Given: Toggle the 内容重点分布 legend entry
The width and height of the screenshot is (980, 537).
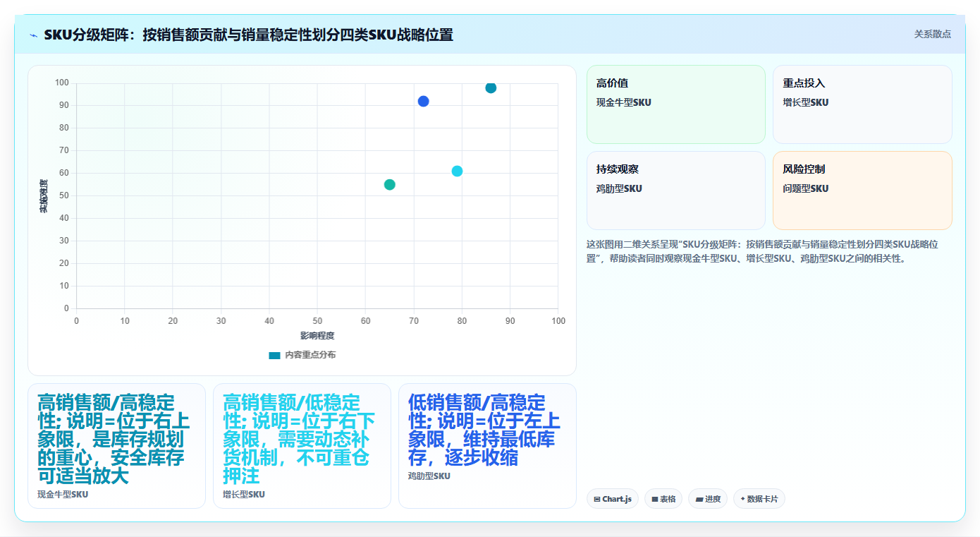Looking at the screenshot, I should pyautogui.click(x=302, y=355).
